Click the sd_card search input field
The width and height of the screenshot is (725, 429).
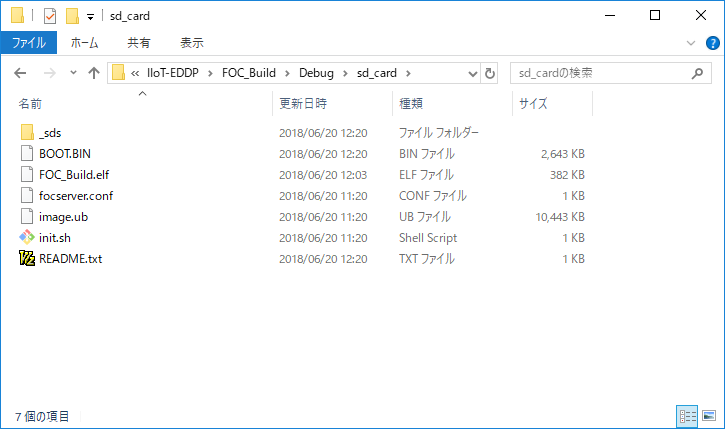click(598, 73)
